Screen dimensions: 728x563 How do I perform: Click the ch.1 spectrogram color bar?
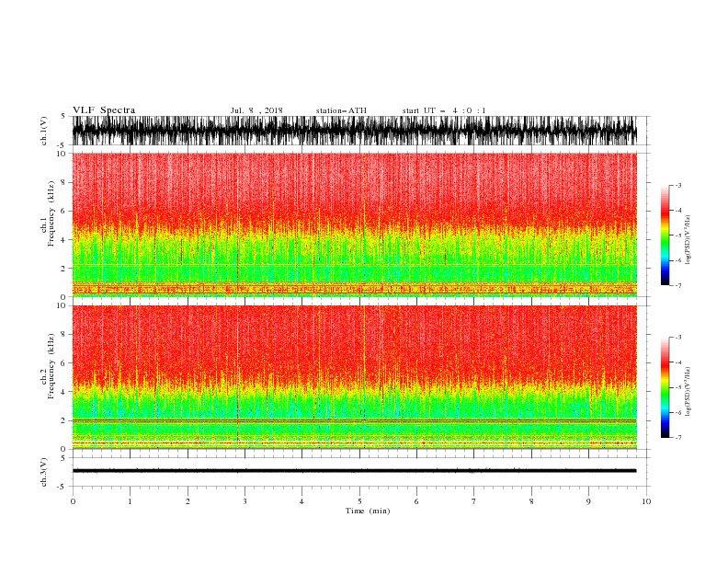[x=665, y=236]
